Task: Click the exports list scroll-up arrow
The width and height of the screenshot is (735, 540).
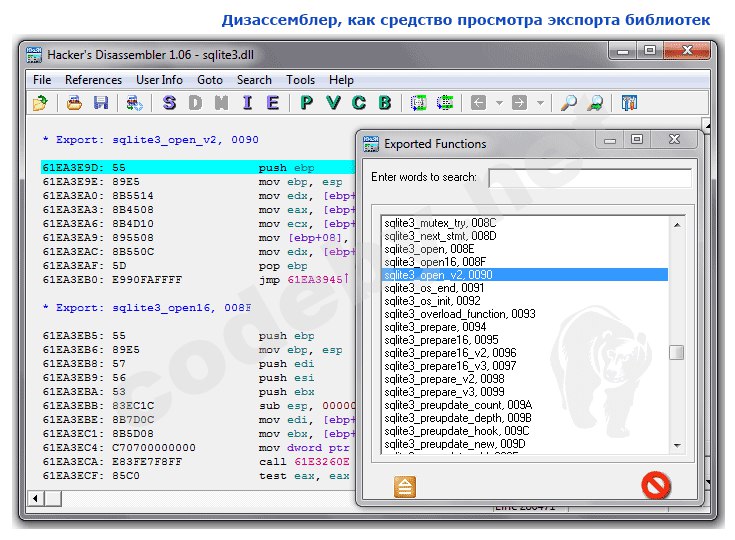Action: pyautogui.click(x=677, y=225)
